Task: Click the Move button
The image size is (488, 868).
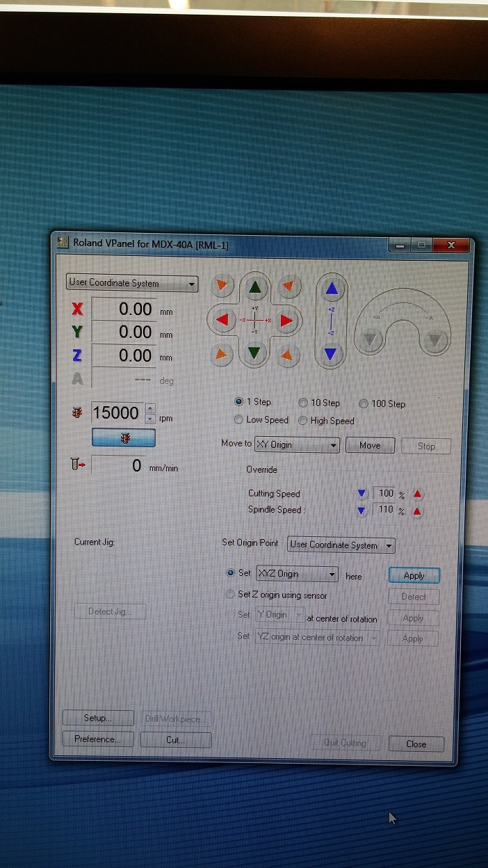Action: coord(370,445)
